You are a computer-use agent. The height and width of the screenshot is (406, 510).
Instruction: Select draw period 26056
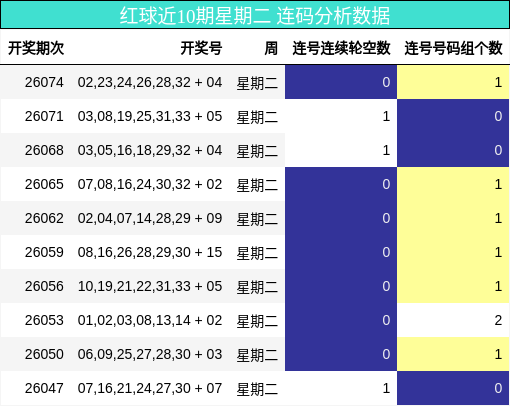click(x=44, y=286)
